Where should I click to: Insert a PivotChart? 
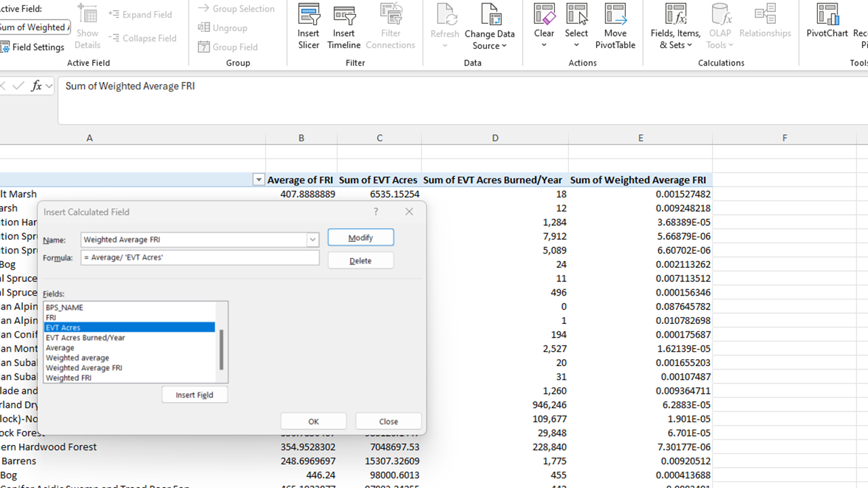coord(827,20)
